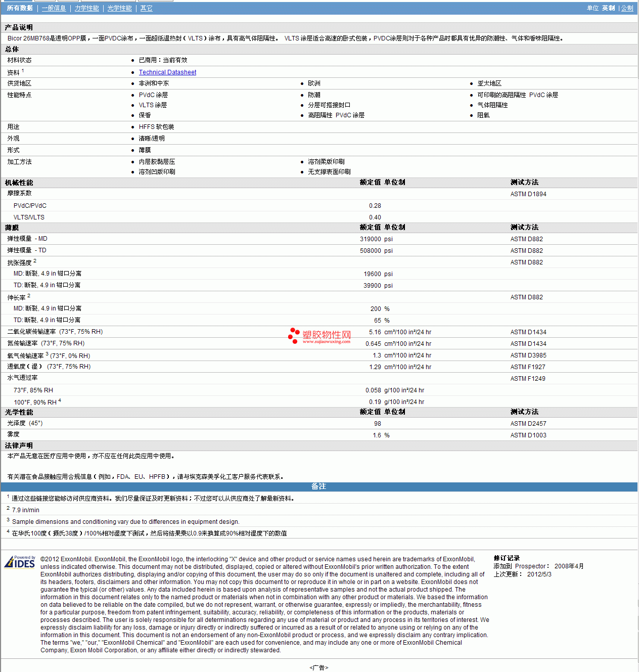Click the 39900 psi tensile value
Screen dimensions: 639x672
click(378, 286)
